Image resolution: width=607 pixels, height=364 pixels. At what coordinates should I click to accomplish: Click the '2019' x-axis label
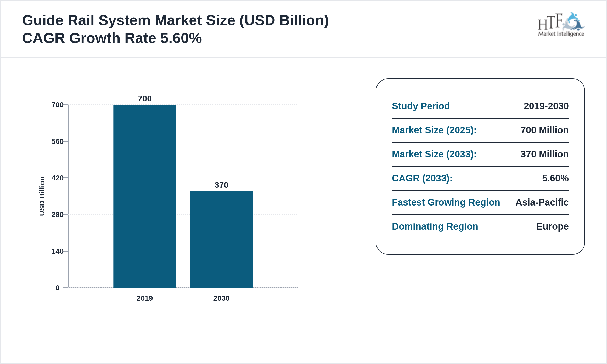(145, 298)
